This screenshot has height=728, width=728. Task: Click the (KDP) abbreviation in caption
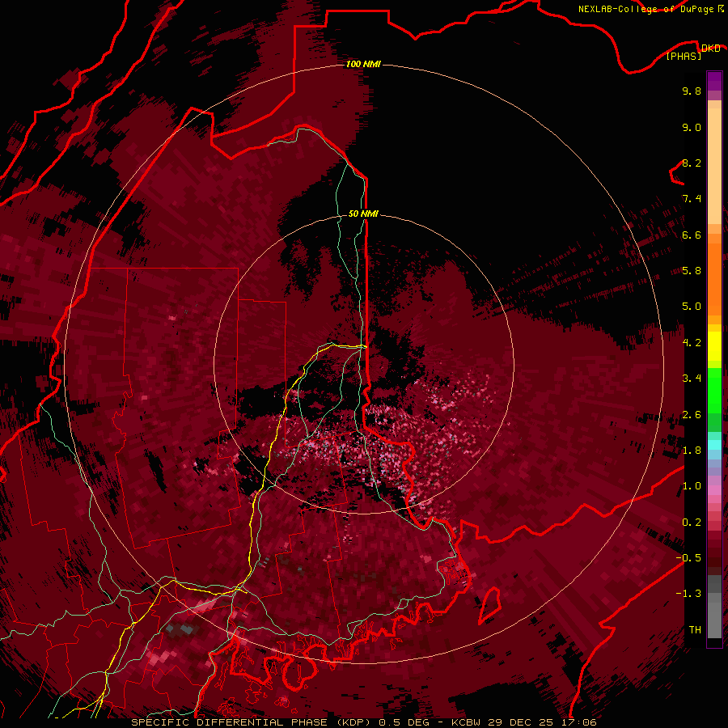click(x=353, y=722)
